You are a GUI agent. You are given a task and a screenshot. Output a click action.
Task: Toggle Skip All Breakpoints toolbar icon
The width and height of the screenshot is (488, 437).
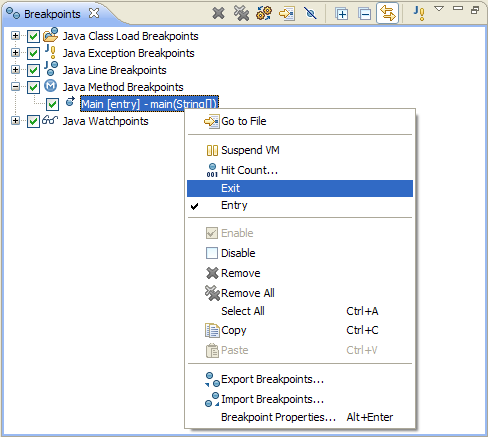point(310,14)
